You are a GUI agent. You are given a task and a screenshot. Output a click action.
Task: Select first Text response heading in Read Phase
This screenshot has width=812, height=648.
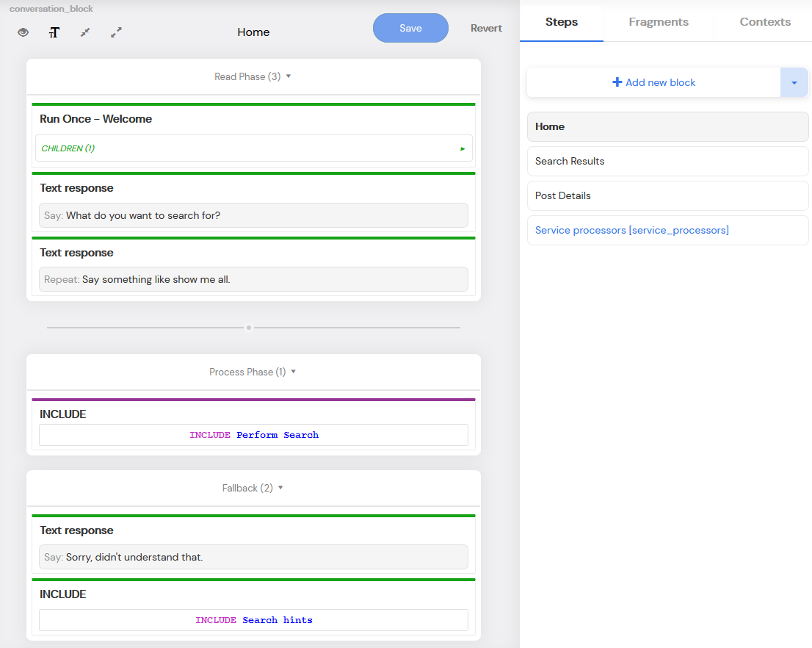coord(76,187)
